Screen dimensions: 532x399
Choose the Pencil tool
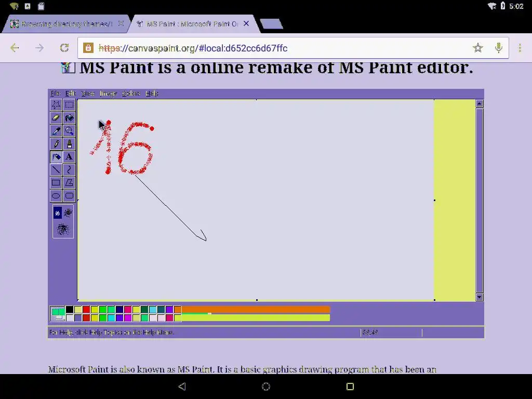(56, 144)
